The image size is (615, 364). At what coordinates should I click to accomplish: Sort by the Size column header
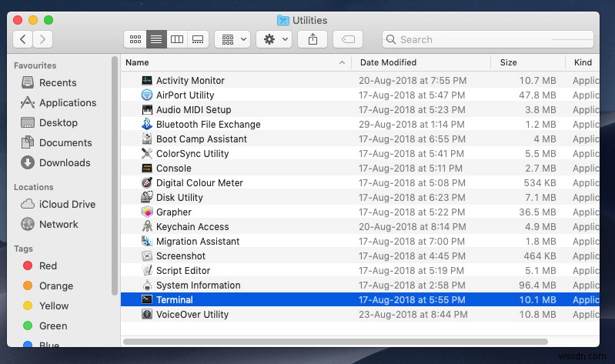click(528, 63)
